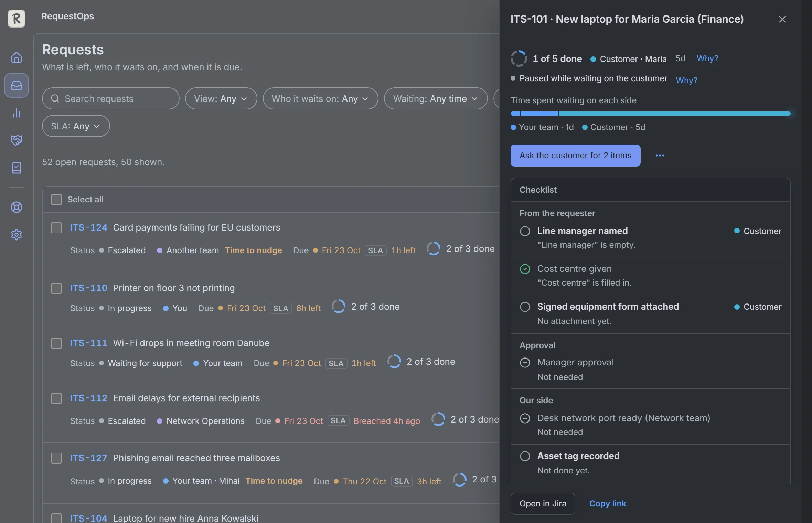Mark Asset tag recorded as done
Screen dimensions: 812x523
[x=525, y=456]
